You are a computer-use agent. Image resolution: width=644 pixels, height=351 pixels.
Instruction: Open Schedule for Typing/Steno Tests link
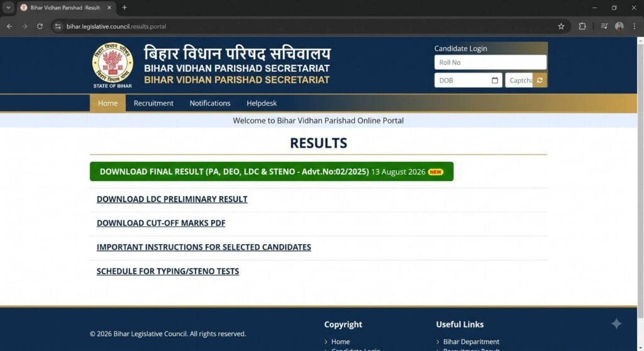click(x=167, y=271)
